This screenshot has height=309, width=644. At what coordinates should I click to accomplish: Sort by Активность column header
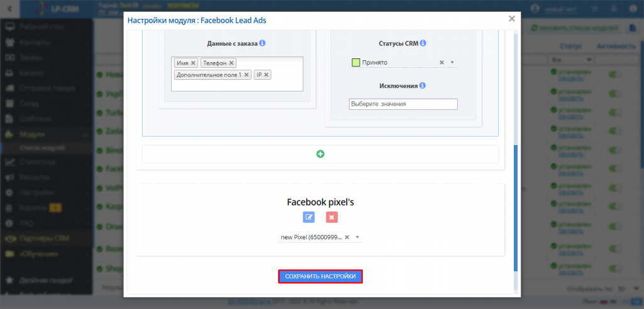[616, 46]
